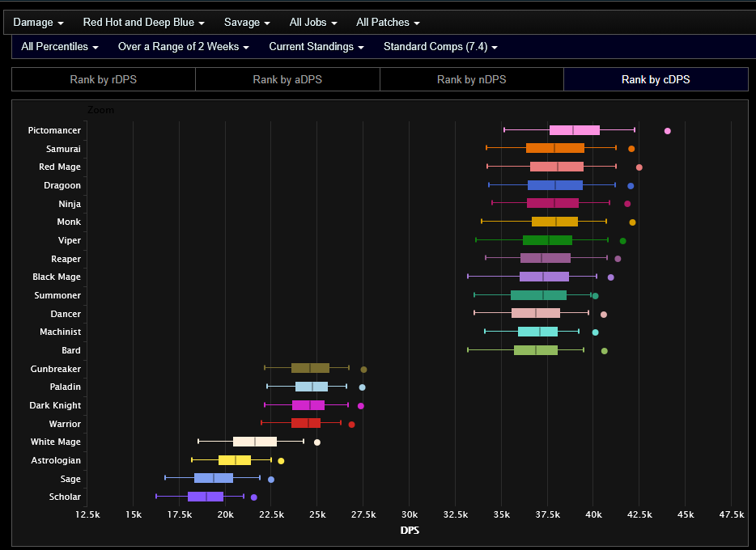Expand the Current Standings dropdown

click(x=316, y=47)
